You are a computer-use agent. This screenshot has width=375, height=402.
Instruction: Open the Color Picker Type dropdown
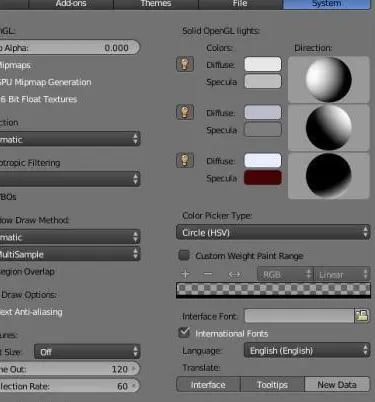(273, 232)
